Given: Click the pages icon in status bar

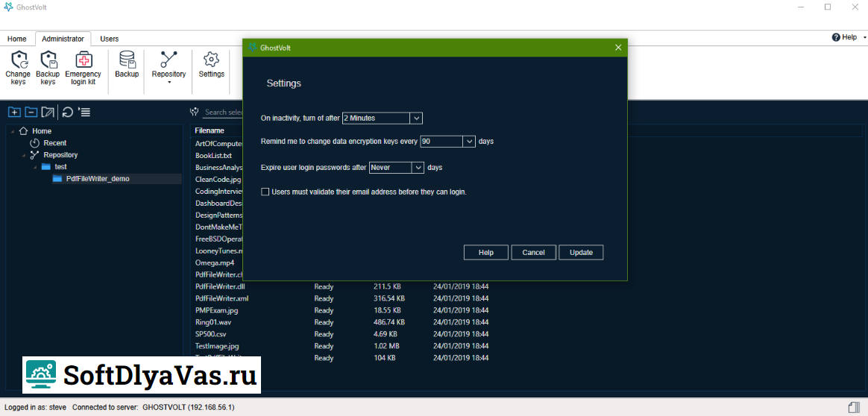Looking at the screenshot, I should [853, 406].
